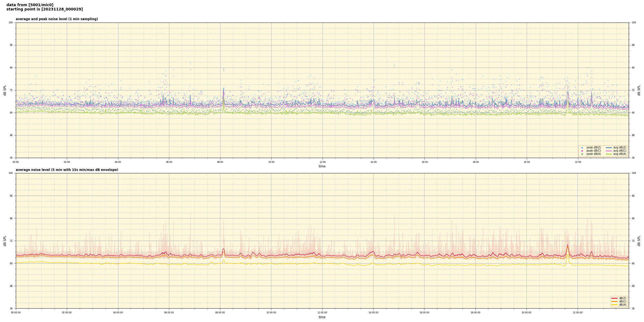Select the avg dB(A) legend line
This screenshot has width=644, height=322.
pos(609,154)
